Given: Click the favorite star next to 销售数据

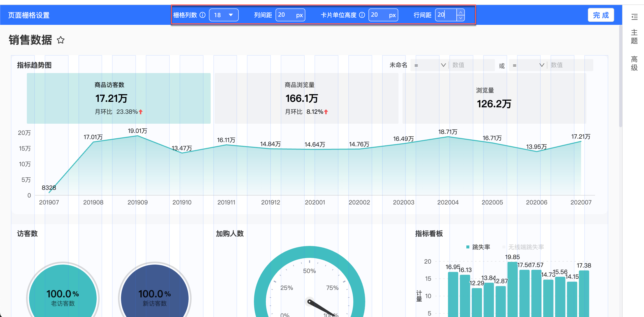Looking at the screenshot, I should [61, 40].
